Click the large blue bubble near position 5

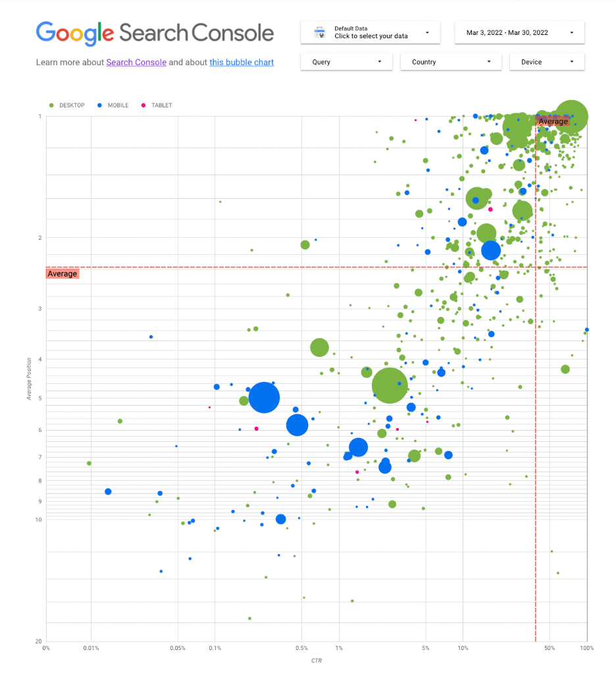click(265, 398)
